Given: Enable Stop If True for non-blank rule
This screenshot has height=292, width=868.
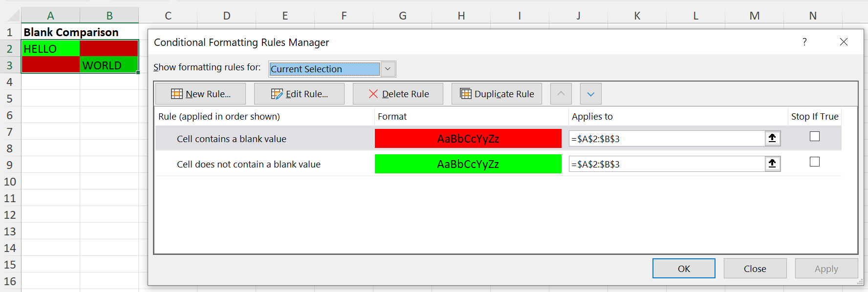Looking at the screenshot, I should tap(814, 162).
